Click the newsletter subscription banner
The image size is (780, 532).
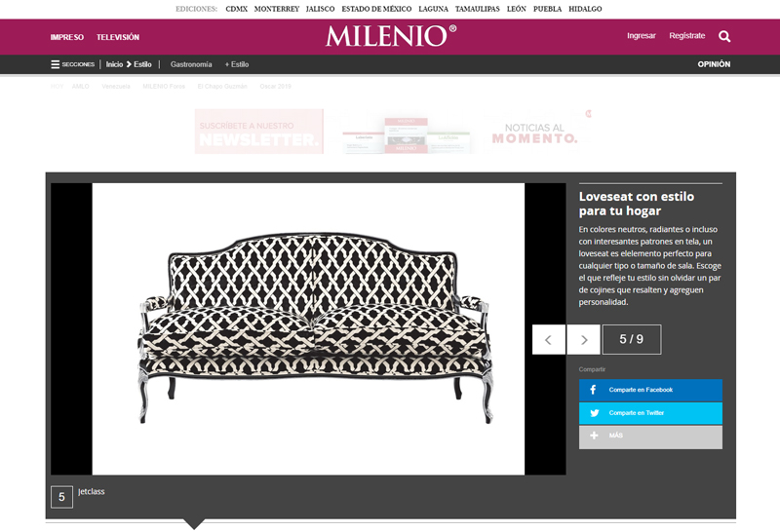pyautogui.click(x=259, y=132)
